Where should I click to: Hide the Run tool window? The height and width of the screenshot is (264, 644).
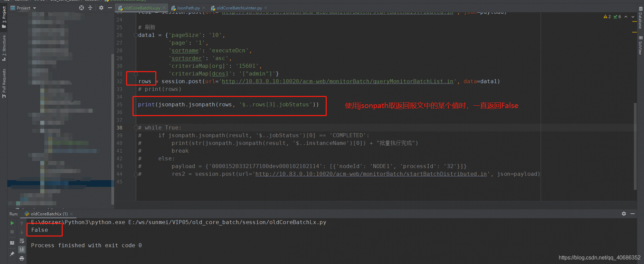(633, 214)
